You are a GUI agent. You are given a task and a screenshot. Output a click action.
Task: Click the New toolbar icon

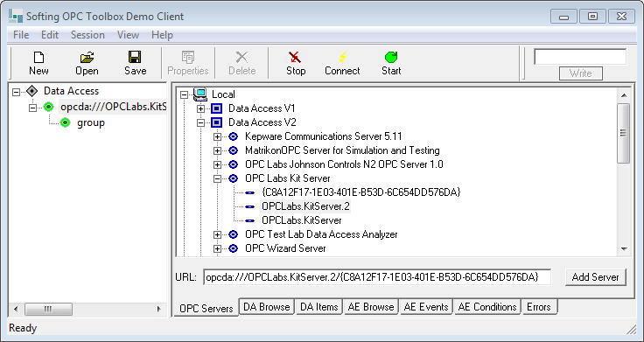coord(38,57)
